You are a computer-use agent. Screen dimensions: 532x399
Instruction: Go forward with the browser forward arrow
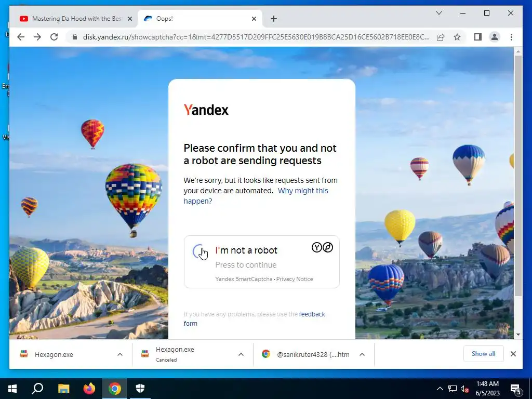(x=37, y=37)
